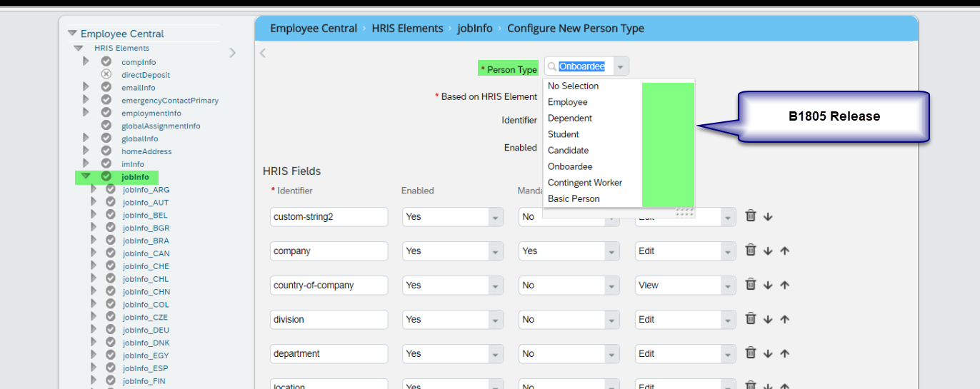Viewport: 980px width, 389px height.
Task: Click the Person Type input showing Onboardee
Action: 582,66
